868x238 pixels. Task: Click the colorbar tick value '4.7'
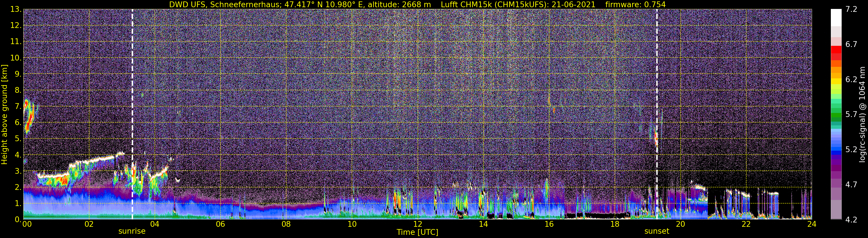tap(851, 185)
